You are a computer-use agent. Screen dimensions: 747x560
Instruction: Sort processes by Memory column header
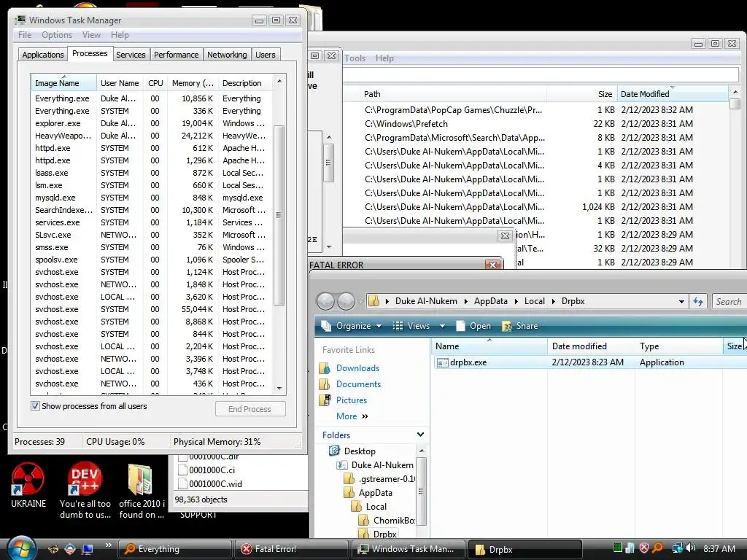193,83
